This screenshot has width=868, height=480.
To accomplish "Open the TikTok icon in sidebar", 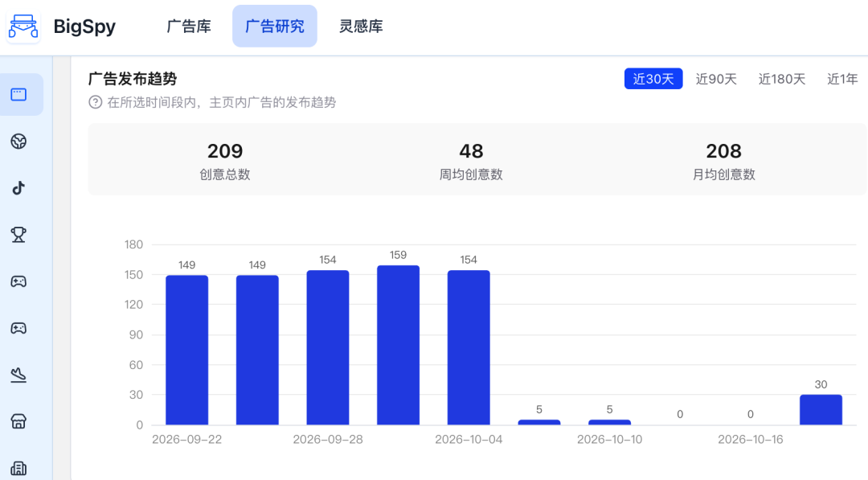I will point(18,188).
